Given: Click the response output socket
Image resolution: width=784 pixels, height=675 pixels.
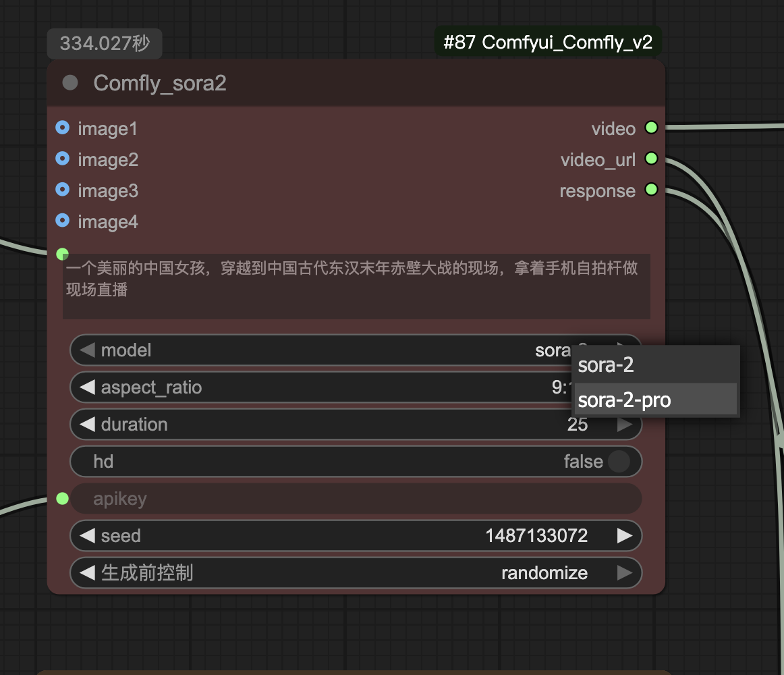Looking at the screenshot, I should pos(650,190).
